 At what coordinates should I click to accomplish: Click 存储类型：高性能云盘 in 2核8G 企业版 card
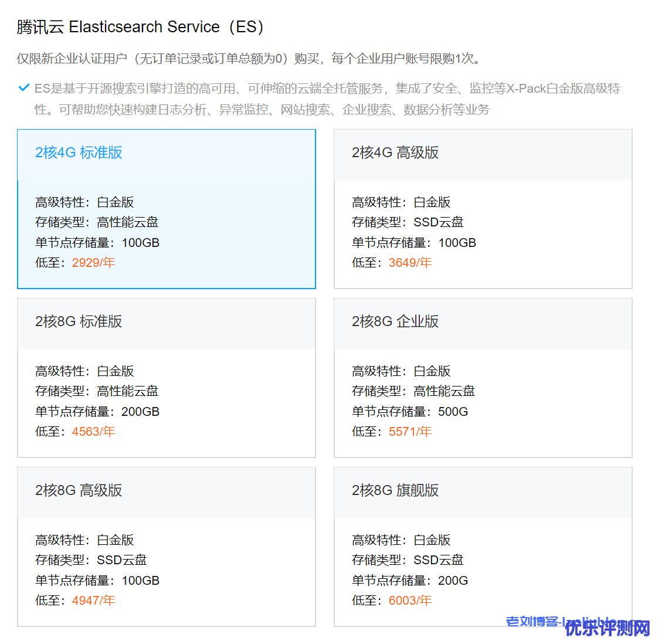coord(413,391)
